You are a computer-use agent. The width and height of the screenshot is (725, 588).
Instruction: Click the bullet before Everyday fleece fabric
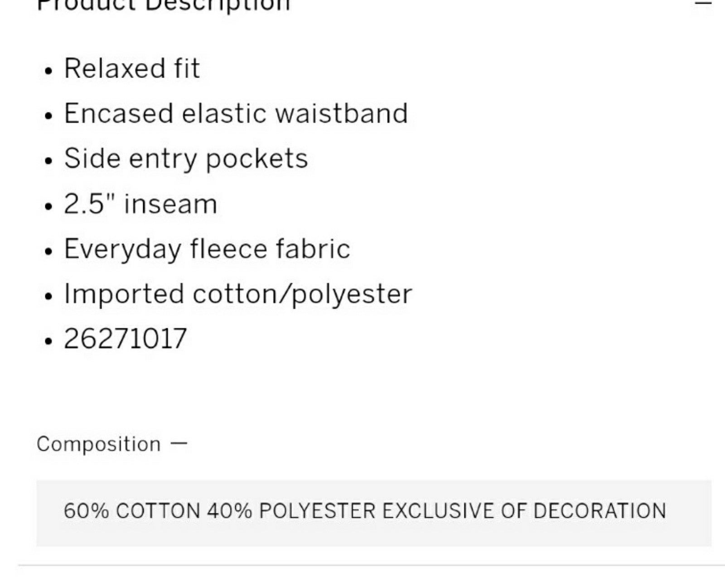click(x=48, y=251)
